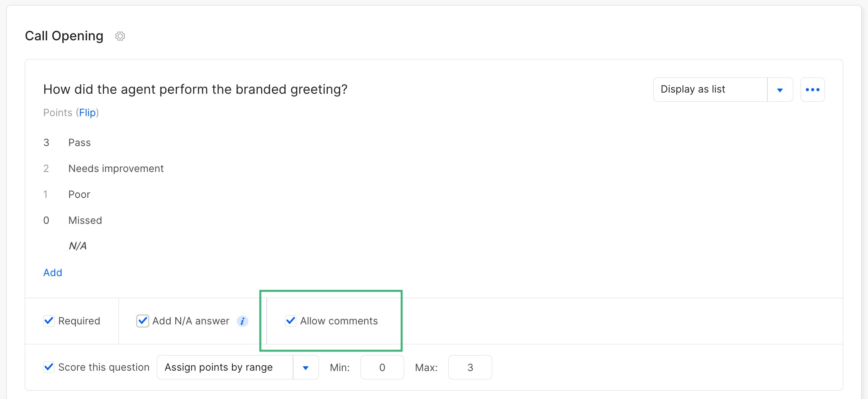Uncheck the Required checkbox
Screen dimensions: 868x399
(49, 320)
